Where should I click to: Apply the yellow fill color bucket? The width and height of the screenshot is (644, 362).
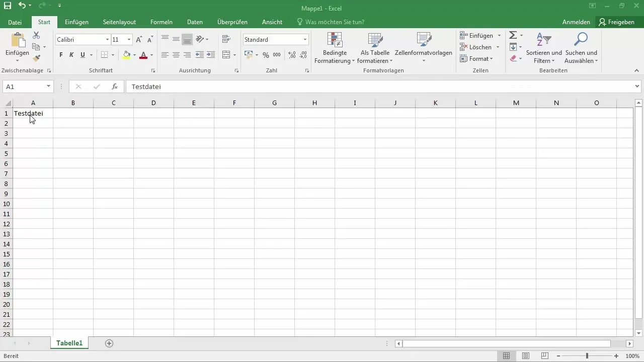click(x=127, y=55)
